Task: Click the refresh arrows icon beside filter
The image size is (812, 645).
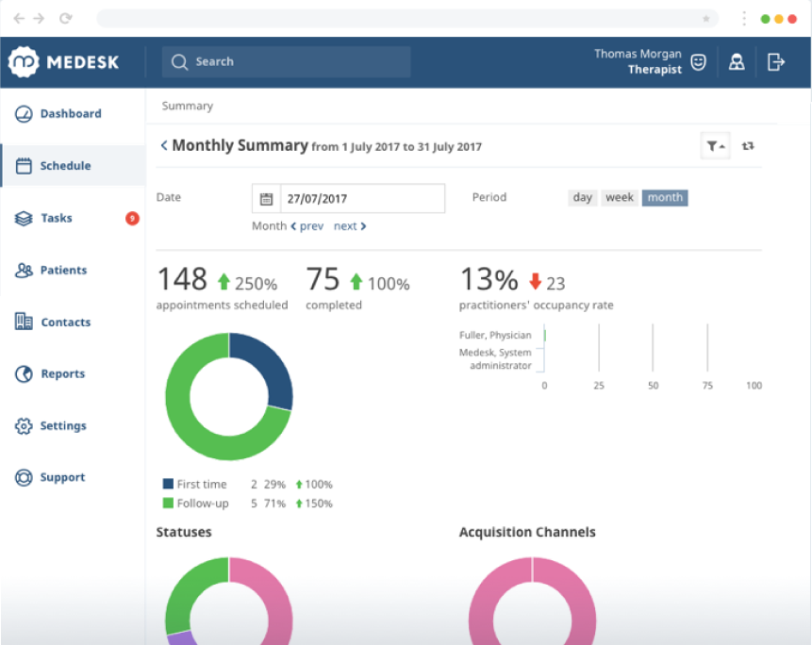Action: click(747, 146)
